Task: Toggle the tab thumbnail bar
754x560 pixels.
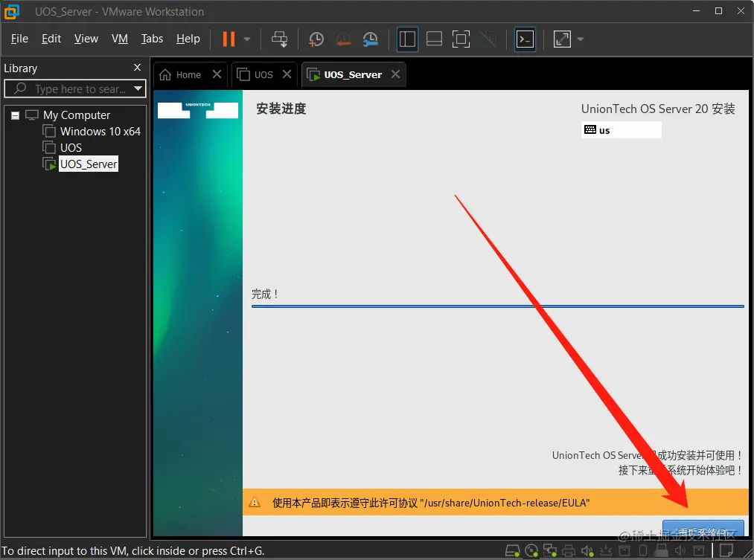Action: pos(434,39)
